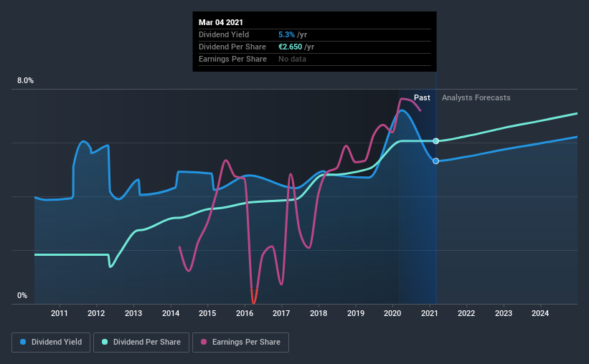Screen dimensions: 589x364
Task: Click the blue Dividend Yield legend dot
Action: coord(23,342)
